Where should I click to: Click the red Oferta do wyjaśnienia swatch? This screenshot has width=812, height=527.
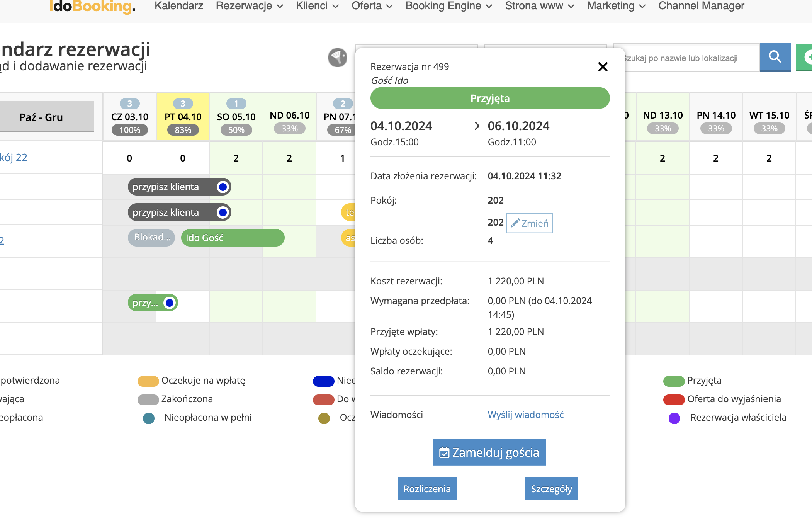(674, 399)
